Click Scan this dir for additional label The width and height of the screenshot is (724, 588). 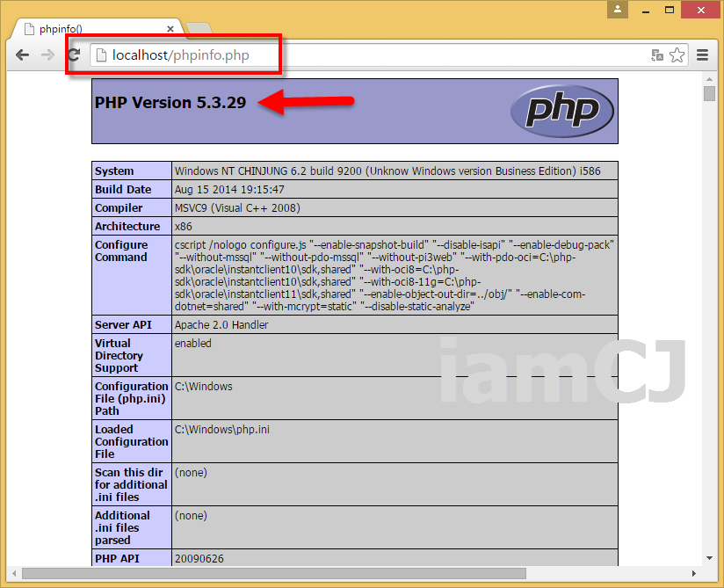[x=131, y=484]
